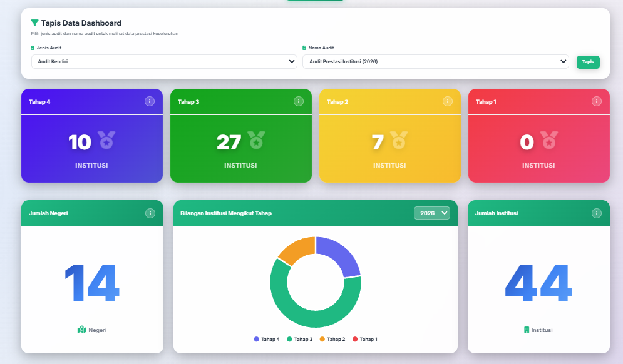
Task: Click the Tahap 3 card title
Action: [188, 101]
